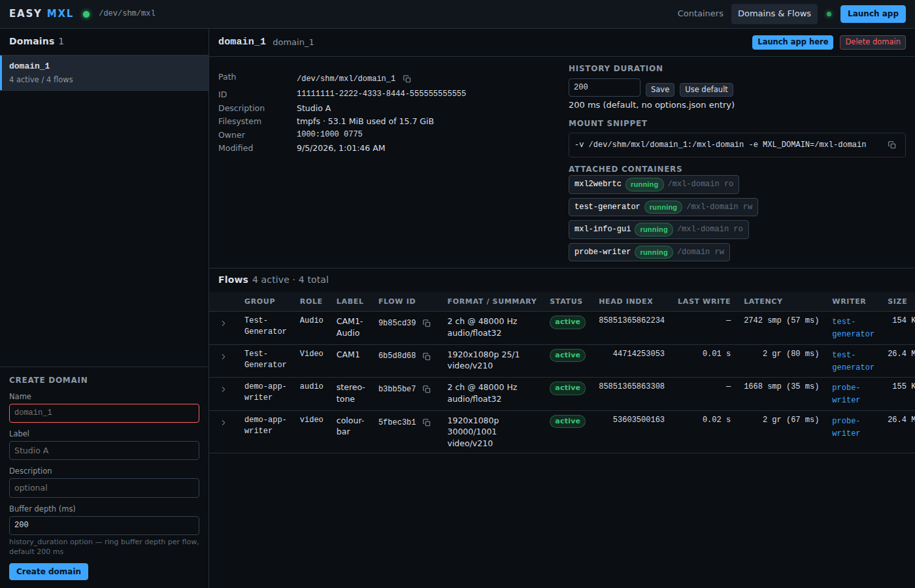Reset history duration with Use default
915x588 pixels.
pyautogui.click(x=707, y=90)
